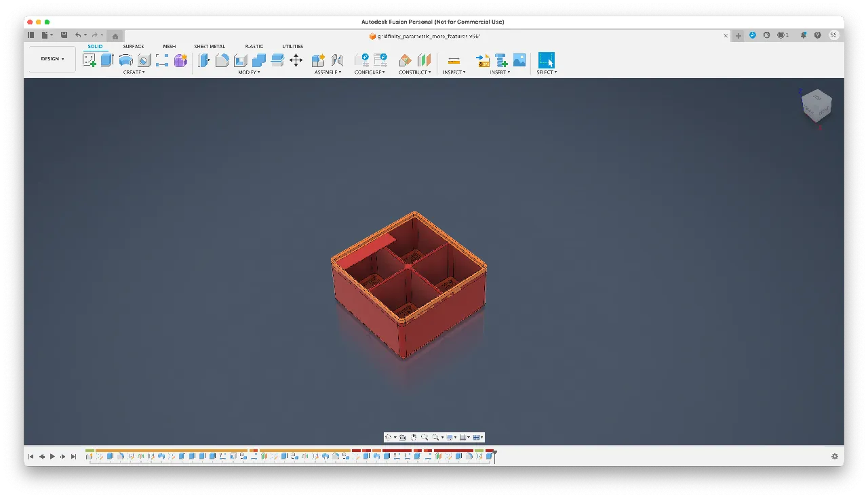Activate the Press Pull tool
The image size is (868, 498).
204,60
